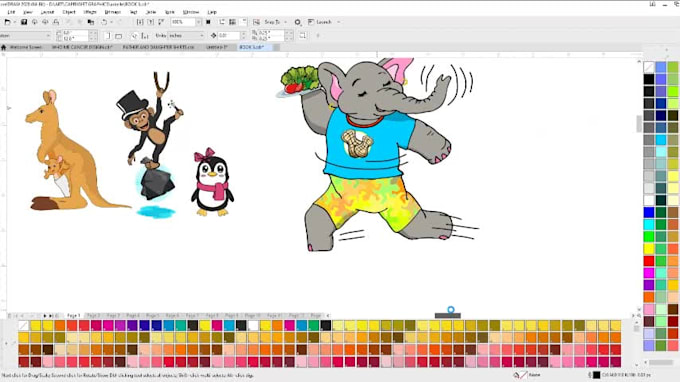Switch to FATHER AND DAUGHTER SHIRTS document tab
Viewport: 680px width, 382px height.
[158, 47]
